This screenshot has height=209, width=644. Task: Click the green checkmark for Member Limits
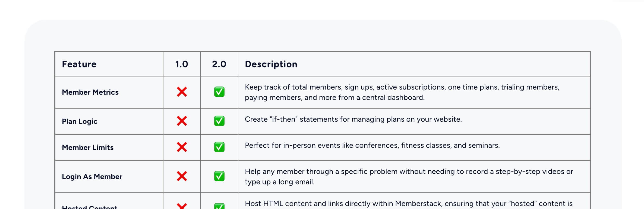pyautogui.click(x=219, y=147)
